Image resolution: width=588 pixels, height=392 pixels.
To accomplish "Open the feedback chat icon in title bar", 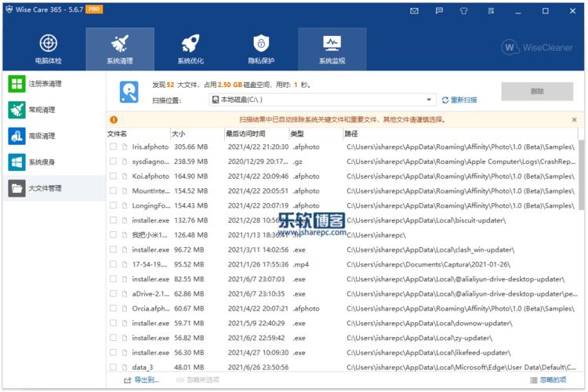I will coord(439,11).
